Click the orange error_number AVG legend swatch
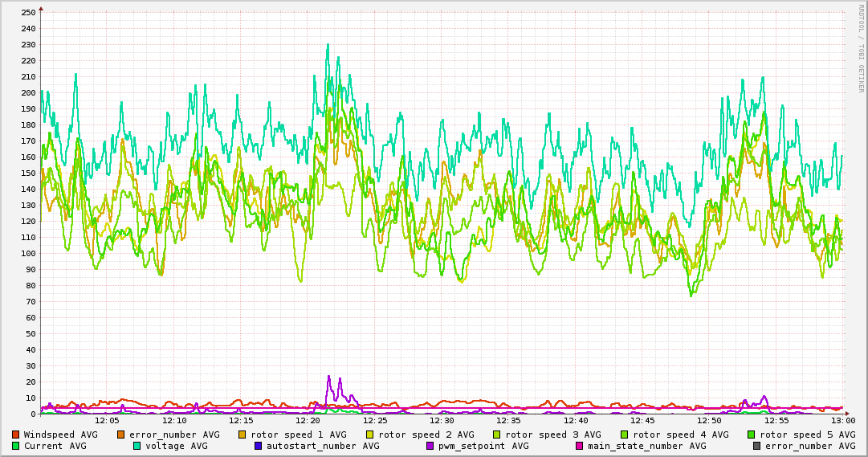 [x=121, y=435]
